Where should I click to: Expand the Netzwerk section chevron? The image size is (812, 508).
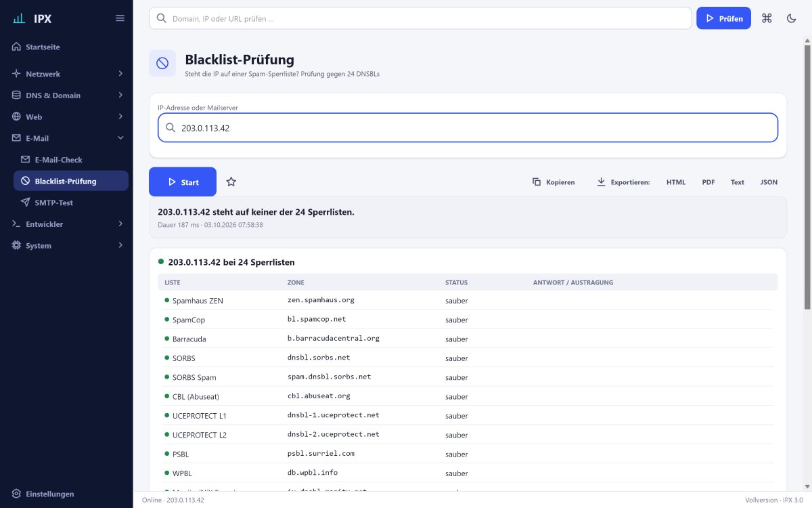click(120, 73)
